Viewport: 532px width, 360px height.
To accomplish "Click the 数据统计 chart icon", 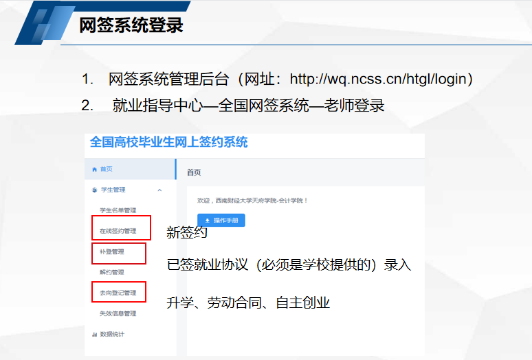I will (94, 335).
